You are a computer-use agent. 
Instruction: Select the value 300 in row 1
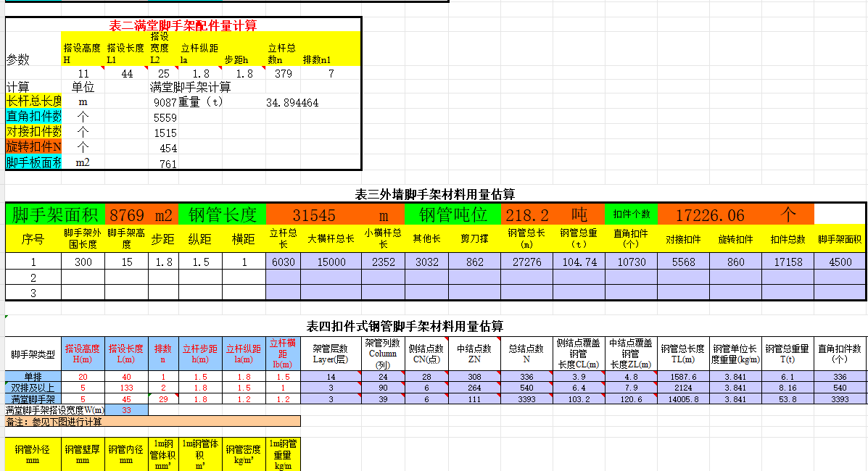point(83,262)
